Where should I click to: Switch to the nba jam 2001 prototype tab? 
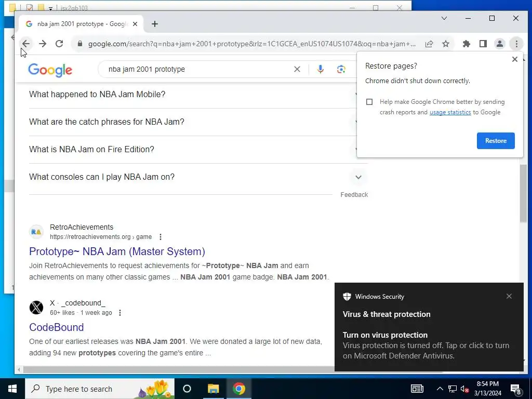[80, 24]
